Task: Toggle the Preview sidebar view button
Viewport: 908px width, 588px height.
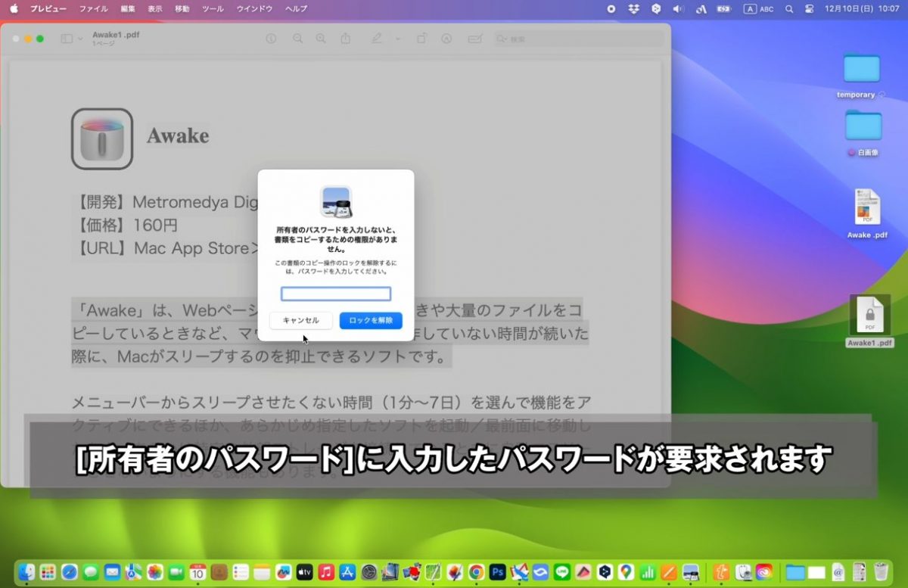Action: pyautogui.click(x=67, y=39)
